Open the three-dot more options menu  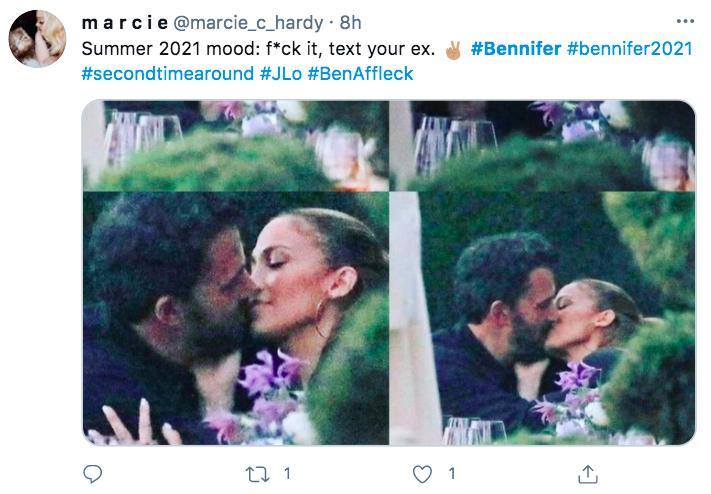pos(684,21)
